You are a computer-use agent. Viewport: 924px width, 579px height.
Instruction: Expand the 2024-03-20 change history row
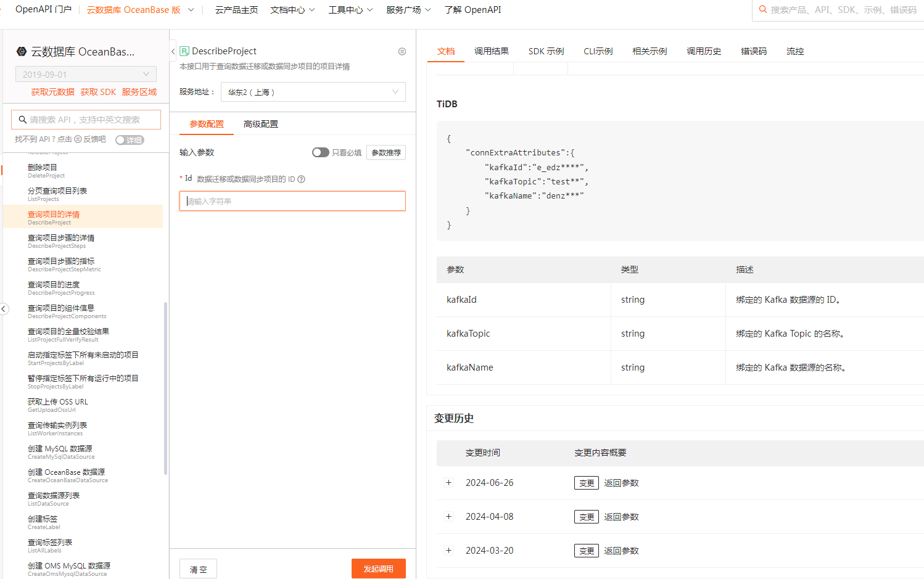pyautogui.click(x=449, y=551)
